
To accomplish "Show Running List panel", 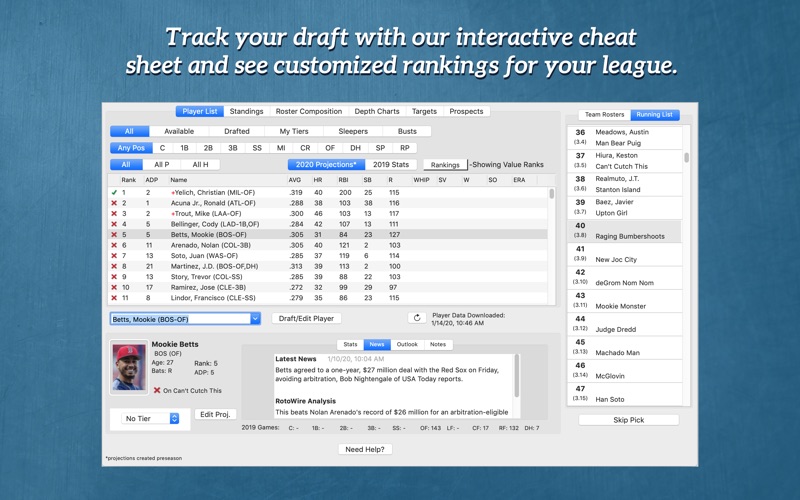I will (x=655, y=115).
